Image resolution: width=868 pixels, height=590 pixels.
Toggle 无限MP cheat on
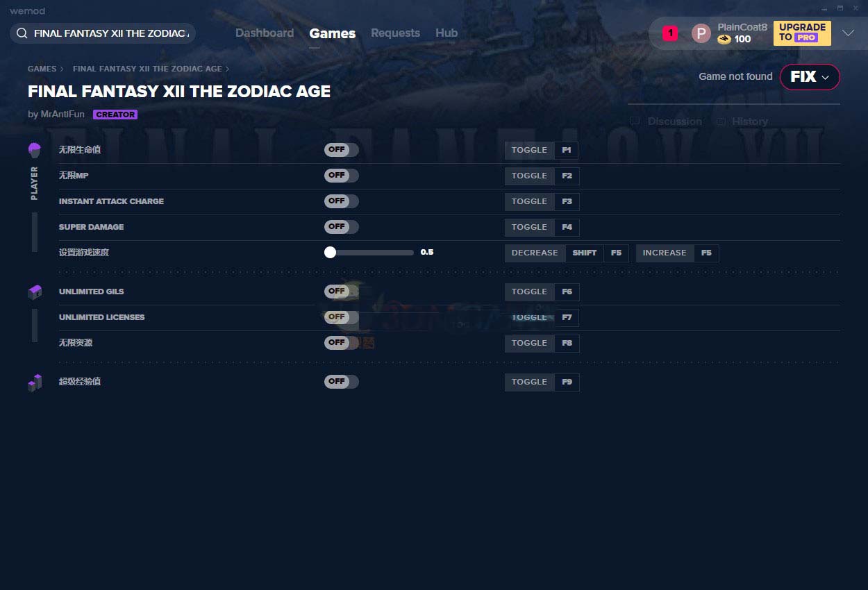tap(341, 176)
